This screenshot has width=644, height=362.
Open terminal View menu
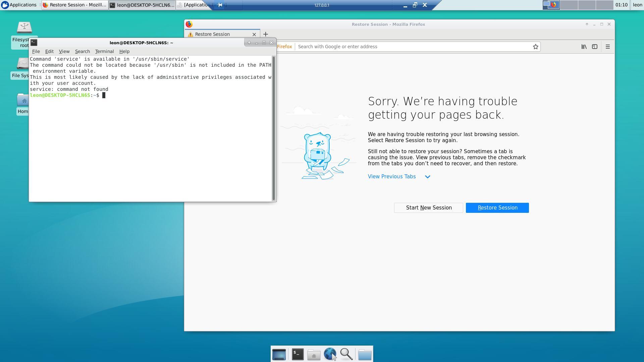click(x=64, y=51)
